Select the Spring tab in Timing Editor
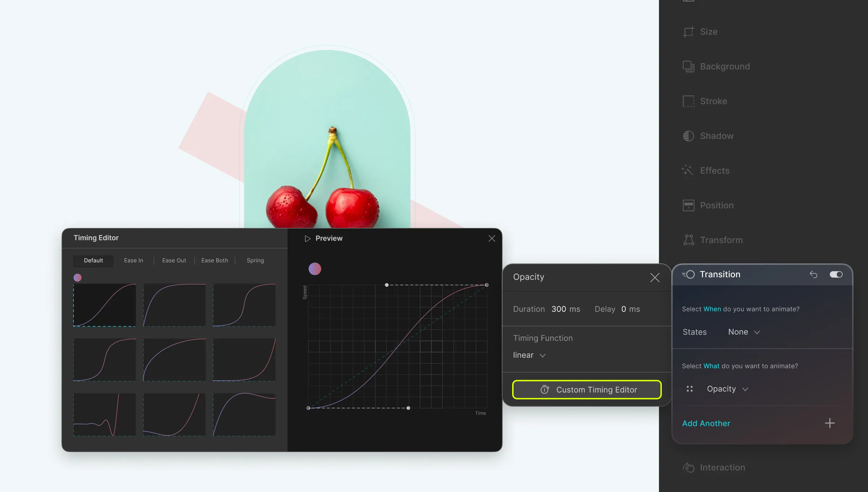The image size is (868, 492). [x=255, y=260]
